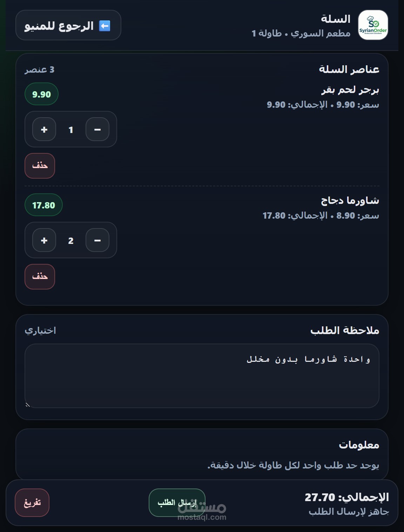Increase the beef burger quantity with plus
Screen dimensions: 404x532
pos(44,129)
